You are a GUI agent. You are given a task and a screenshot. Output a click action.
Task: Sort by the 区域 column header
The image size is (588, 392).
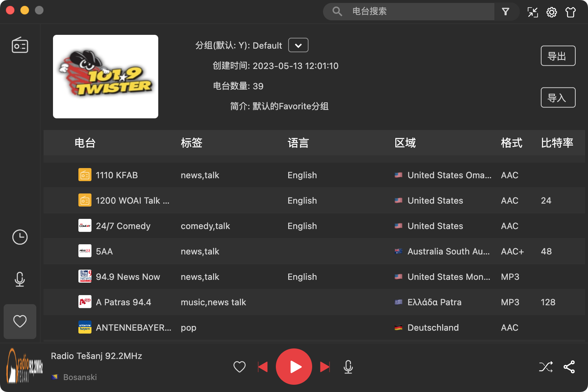405,143
